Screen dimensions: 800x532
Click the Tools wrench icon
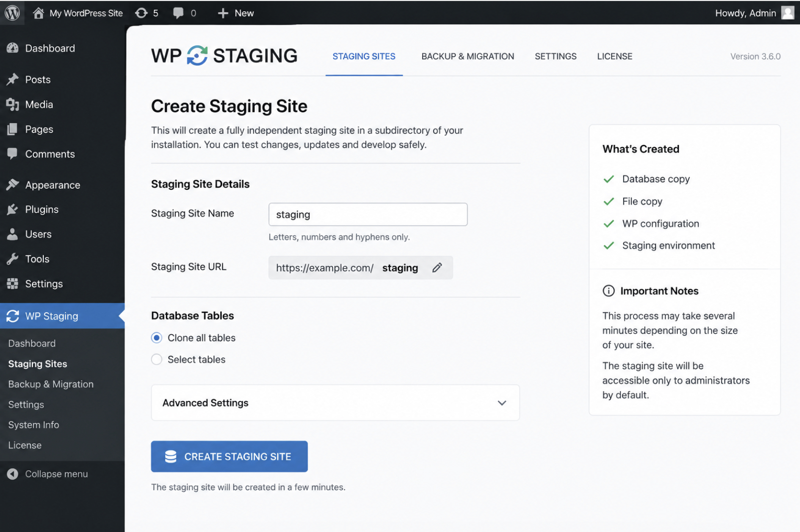(12, 259)
